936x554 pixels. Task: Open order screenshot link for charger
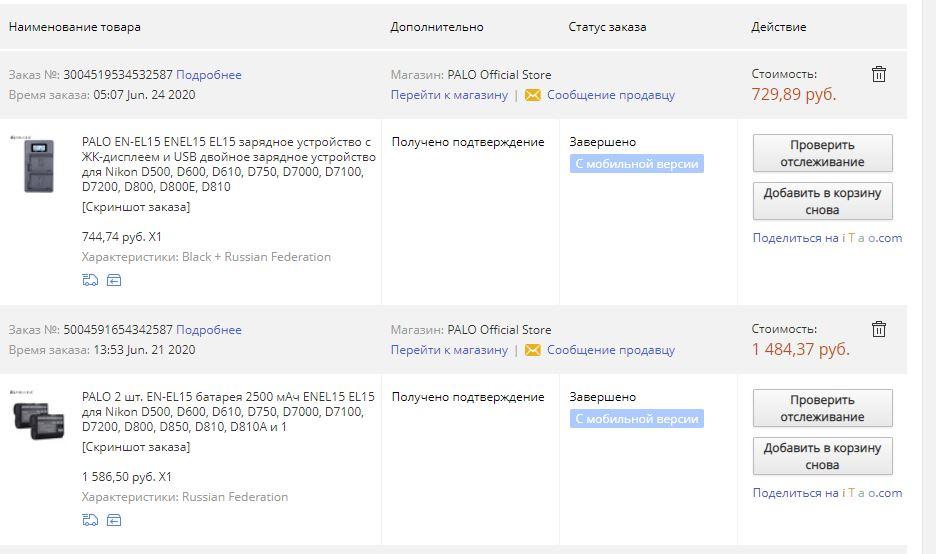coord(136,207)
